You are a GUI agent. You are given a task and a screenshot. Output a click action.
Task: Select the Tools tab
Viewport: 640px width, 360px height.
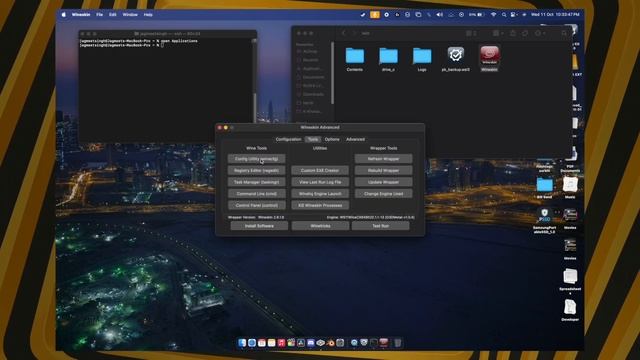tap(313, 139)
